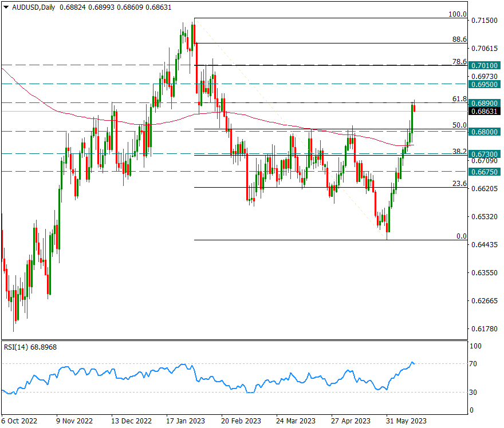Click the 24 Mar 2023 date label
This screenshot has height=428, width=504.
click(x=296, y=421)
